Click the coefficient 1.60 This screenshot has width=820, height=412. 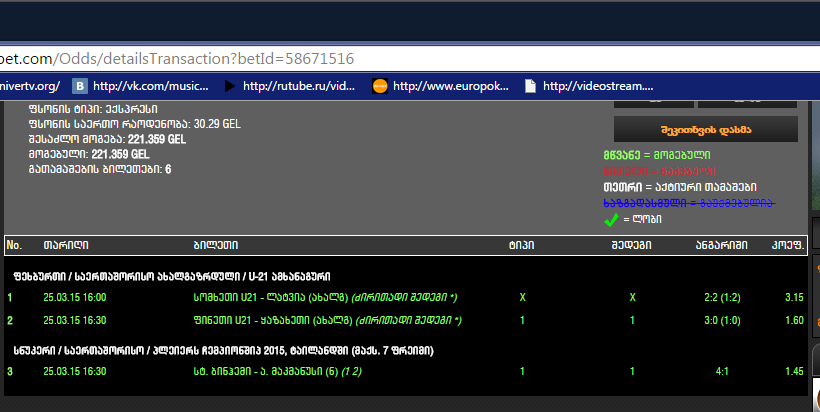794,321
